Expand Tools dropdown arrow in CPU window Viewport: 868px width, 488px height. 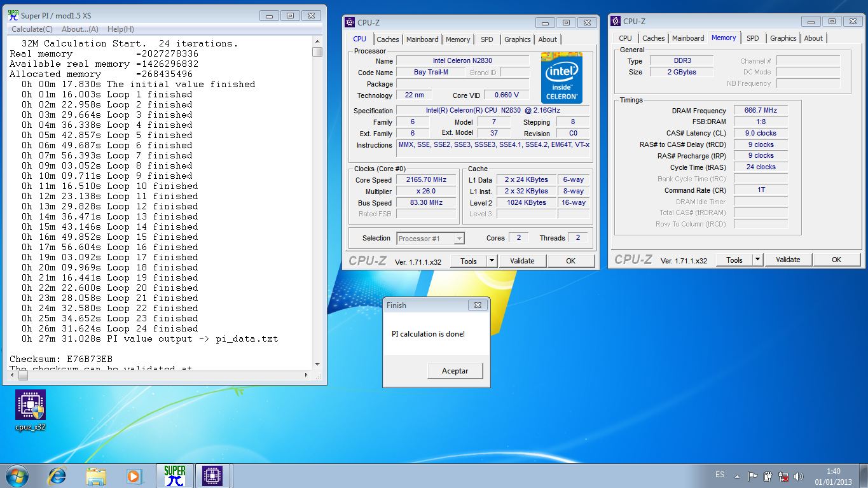click(492, 261)
